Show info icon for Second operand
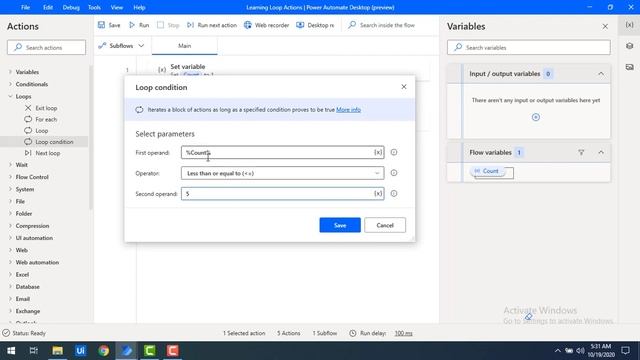Viewport: 640px width, 360px height. (x=394, y=193)
